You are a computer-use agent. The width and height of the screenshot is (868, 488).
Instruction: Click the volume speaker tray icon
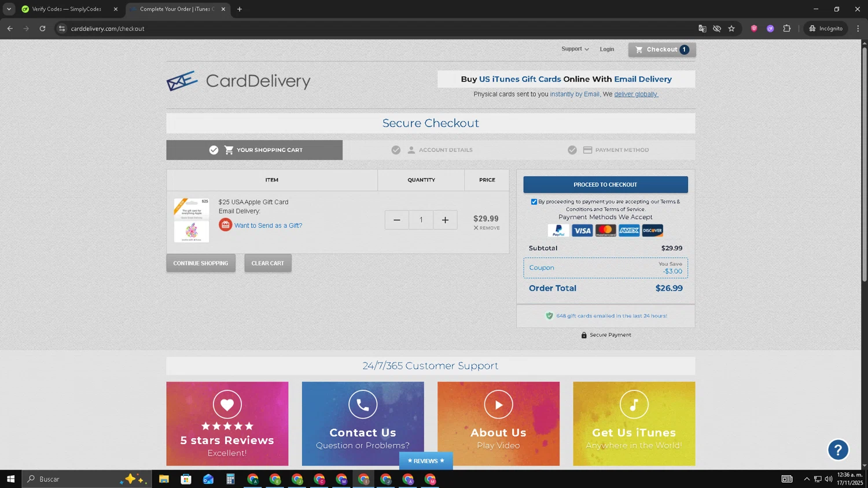829,479
